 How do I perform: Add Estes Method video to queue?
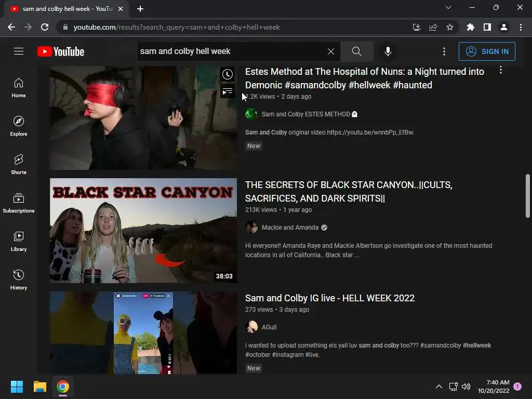click(228, 91)
